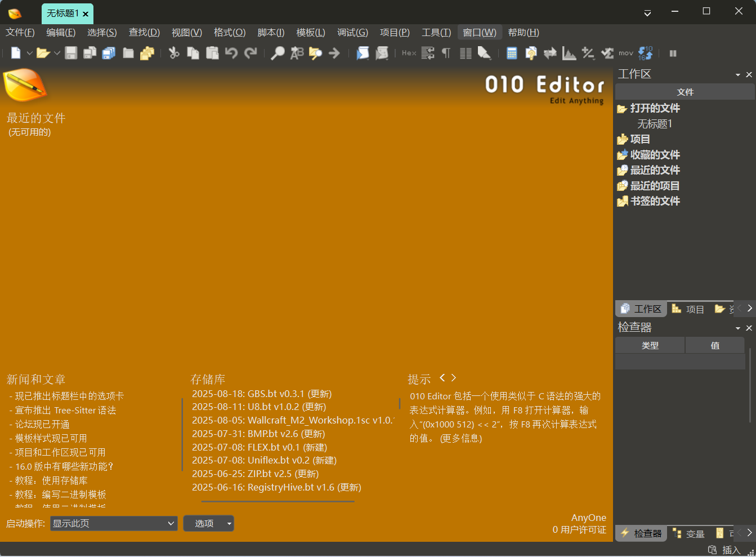Click the 选项 button
This screenshot has width=756, height=557.
tap(204, 523)
